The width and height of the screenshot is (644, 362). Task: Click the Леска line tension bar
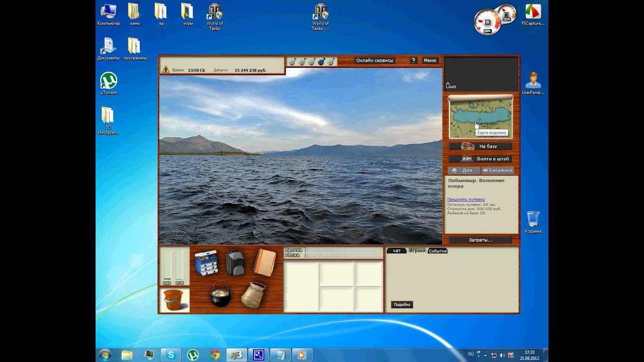point(344,255)
